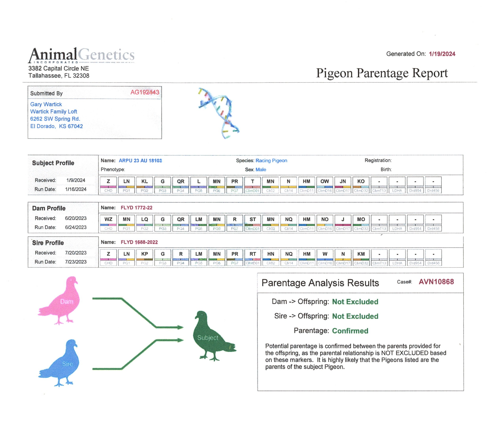The width and height of the screenshot is (504, 435).
Task: Click the pink Dam pigeon icon
Action: (61, 300)
